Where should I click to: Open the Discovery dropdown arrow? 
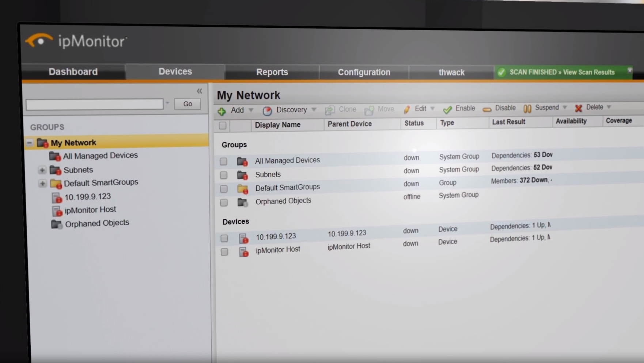tap(314, 110)
